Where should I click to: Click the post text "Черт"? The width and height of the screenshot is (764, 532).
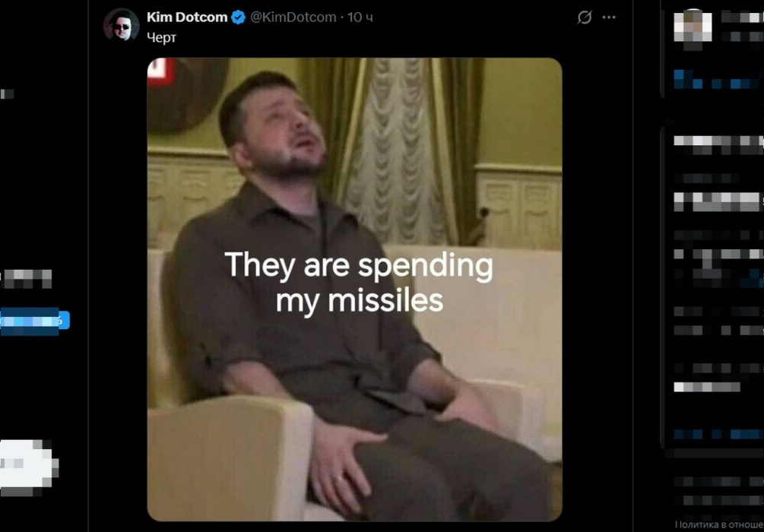tap(161, 37)
